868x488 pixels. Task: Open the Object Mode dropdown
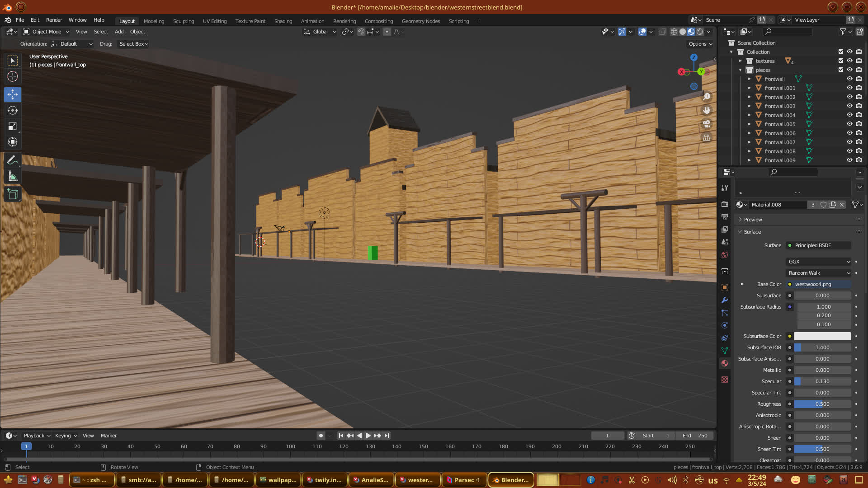[46, 32]
